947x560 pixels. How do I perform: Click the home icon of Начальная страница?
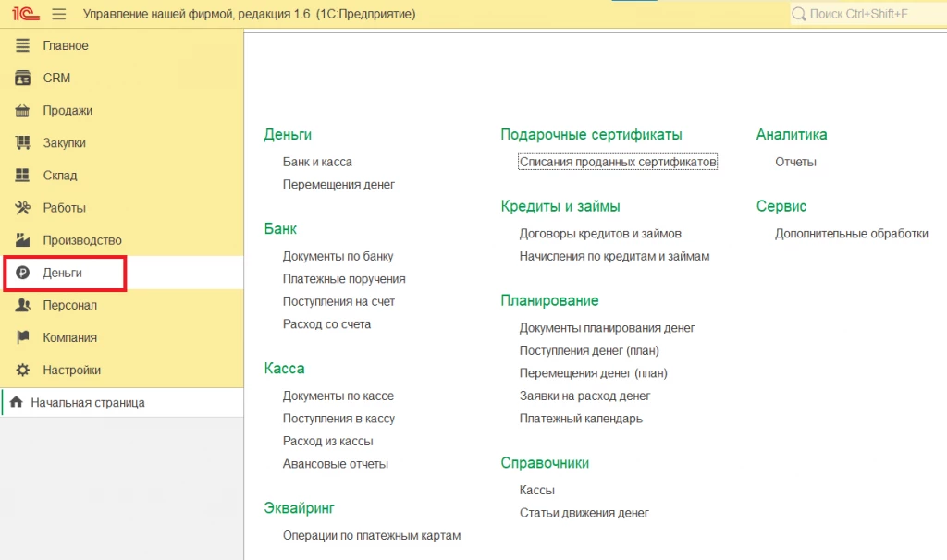pos(17,402)
